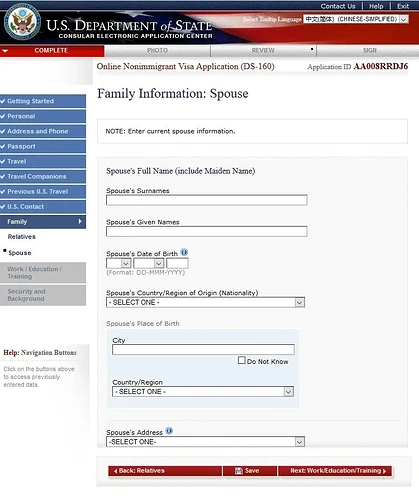Click the Spouse's Surnames text field
Image resolution: width=419 pixels, height=500 pixels.
(207, 200)
